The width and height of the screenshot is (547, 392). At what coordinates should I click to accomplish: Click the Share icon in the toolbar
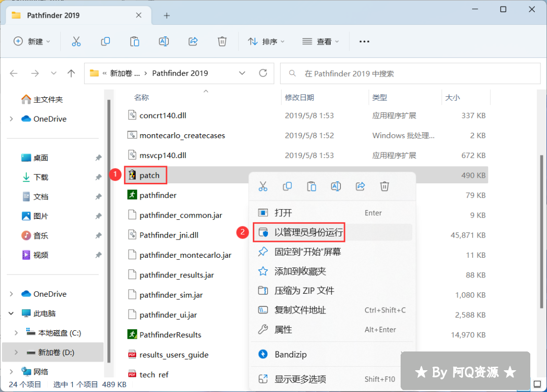click(193, 42)
